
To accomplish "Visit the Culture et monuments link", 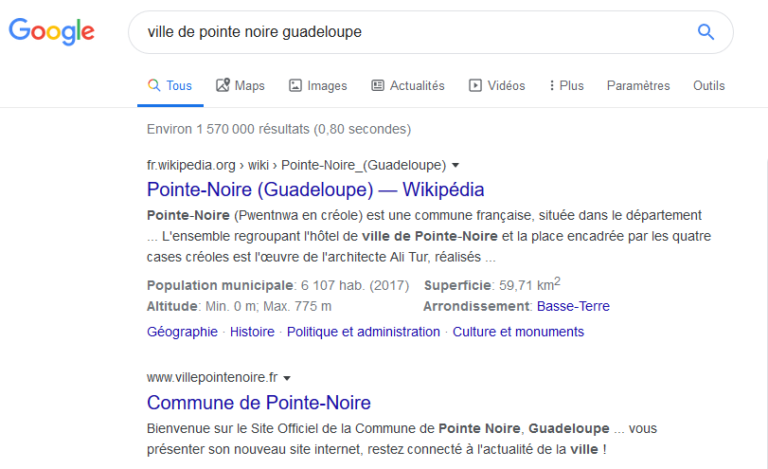I will pyautogui.click(x=518, y=332).
